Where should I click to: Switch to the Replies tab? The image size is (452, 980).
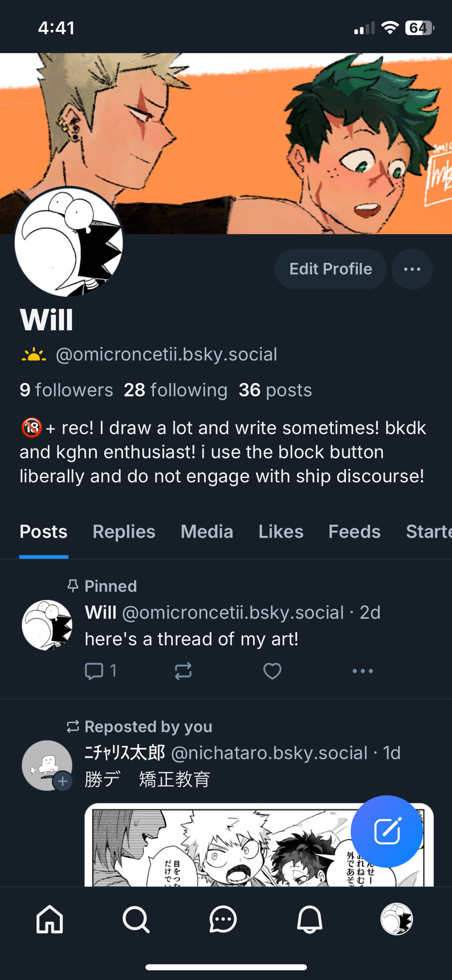click(124, 532)
